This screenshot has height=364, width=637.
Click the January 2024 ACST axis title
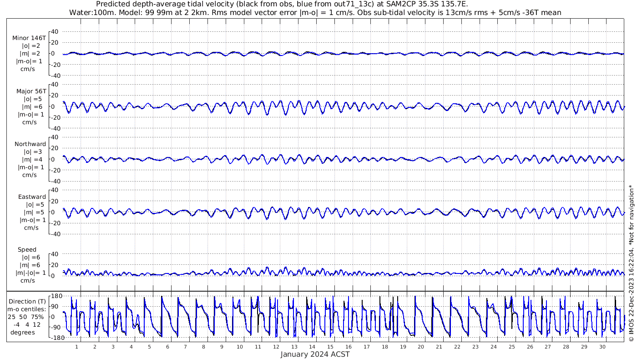pos(315,354)
